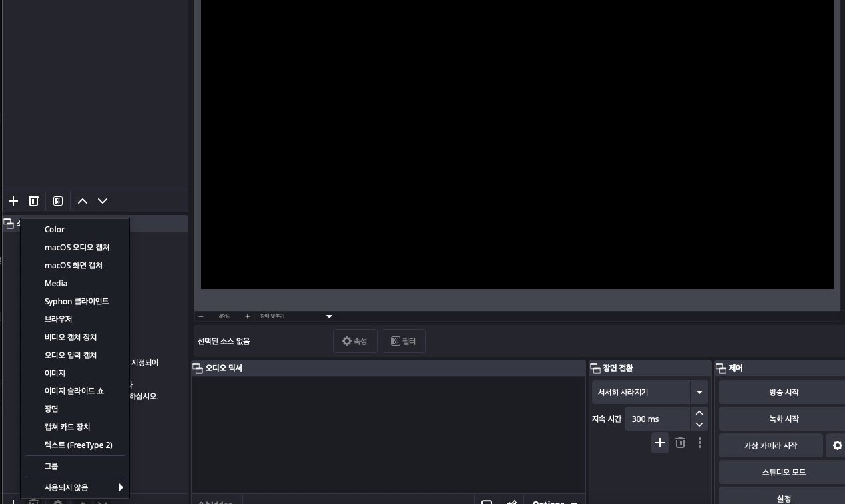Viewport: 845px width, 504px height.
Task: Float the 제어 dock via its icon
Action: click(721, 368)
